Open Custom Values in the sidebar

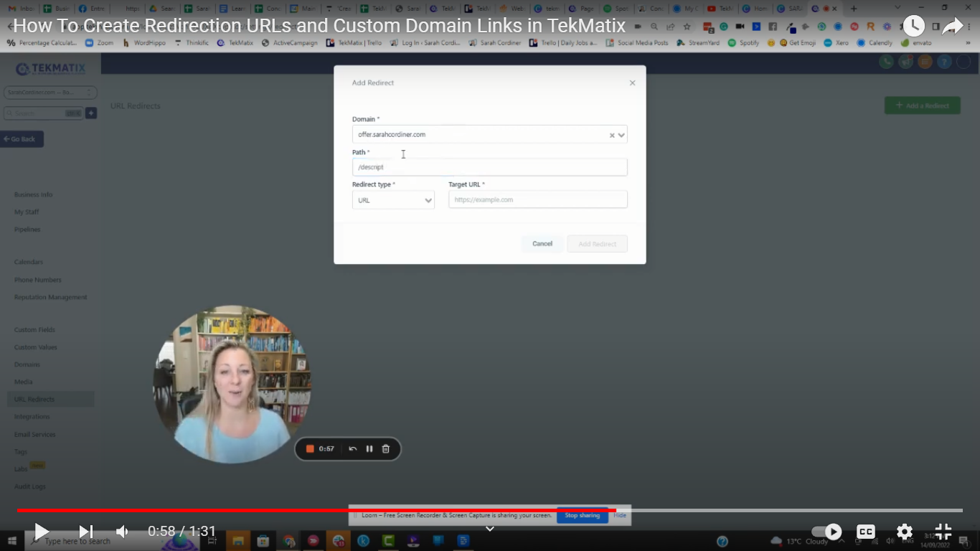click(36, 347)
